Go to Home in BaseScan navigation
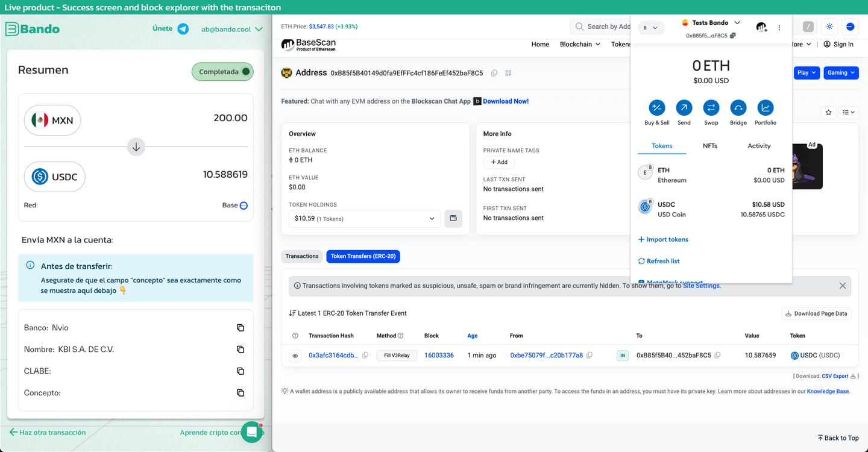 click(540, 44)
